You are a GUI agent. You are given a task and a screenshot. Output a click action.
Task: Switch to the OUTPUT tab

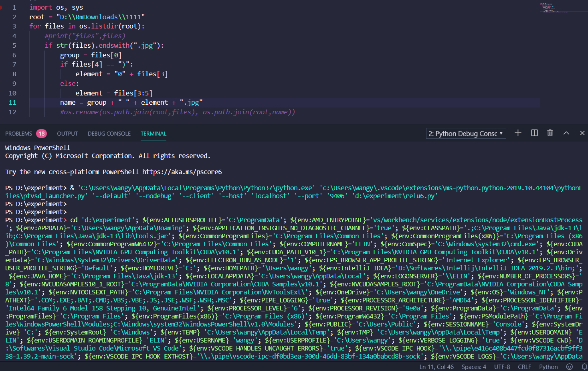67,133
